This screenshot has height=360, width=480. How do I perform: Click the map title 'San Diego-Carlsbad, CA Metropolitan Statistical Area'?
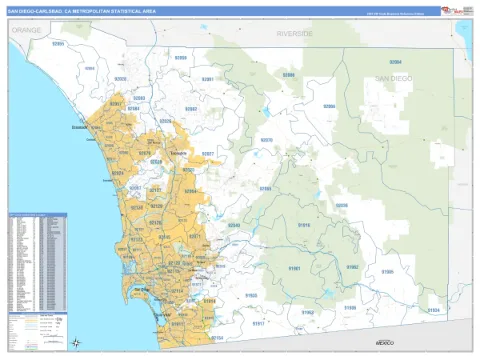pyautogui.click(x=82, y=11)
